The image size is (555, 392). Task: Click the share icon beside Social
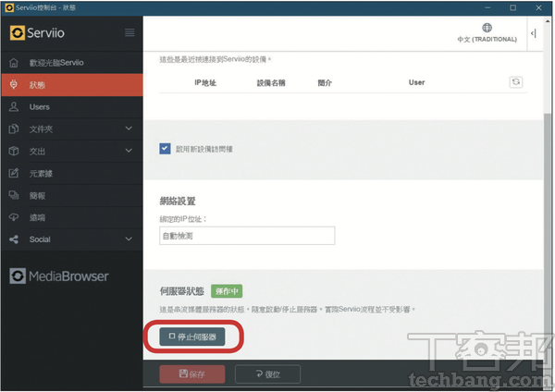14,239
